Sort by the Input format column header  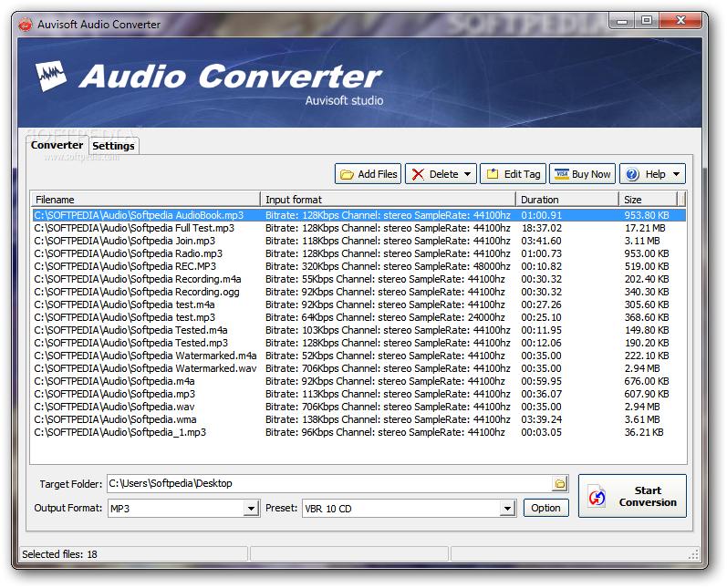[389, 200]
